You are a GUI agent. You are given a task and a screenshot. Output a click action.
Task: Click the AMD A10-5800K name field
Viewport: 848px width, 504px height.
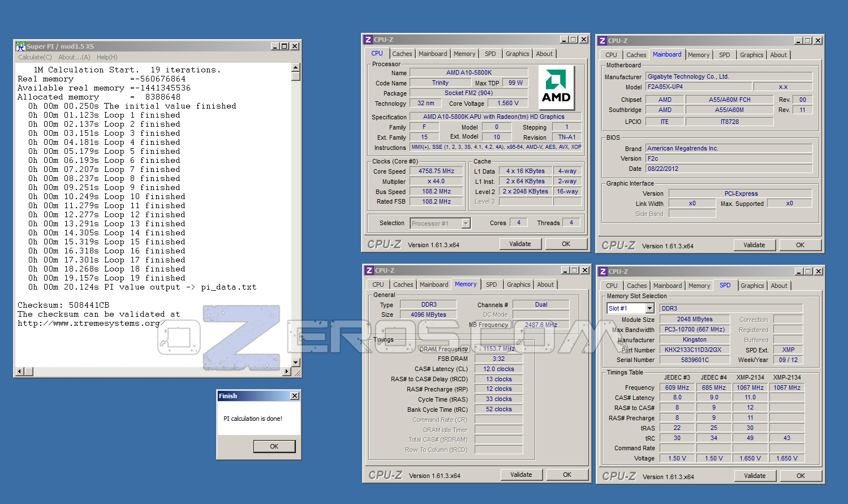pos(469,72)
